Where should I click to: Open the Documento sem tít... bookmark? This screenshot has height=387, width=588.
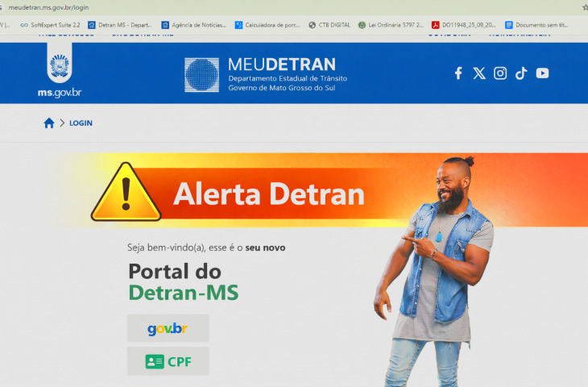[x=536, y=25]
